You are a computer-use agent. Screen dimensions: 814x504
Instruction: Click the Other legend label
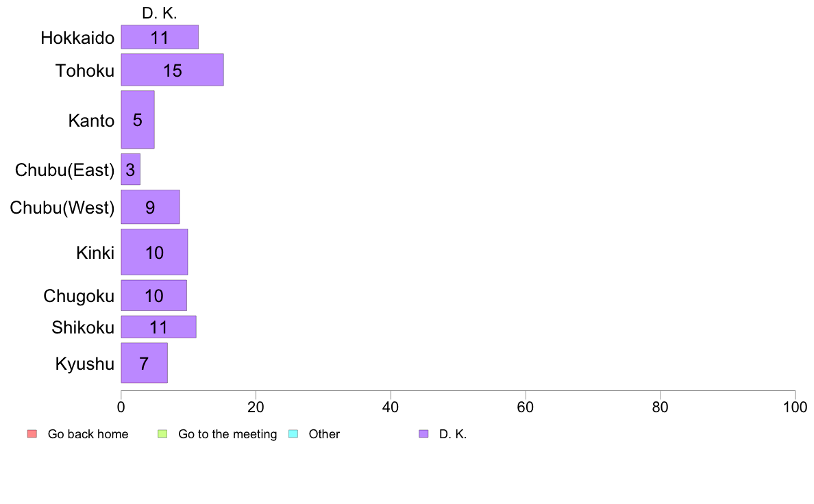pyautogui.click(x=324, y=434)
